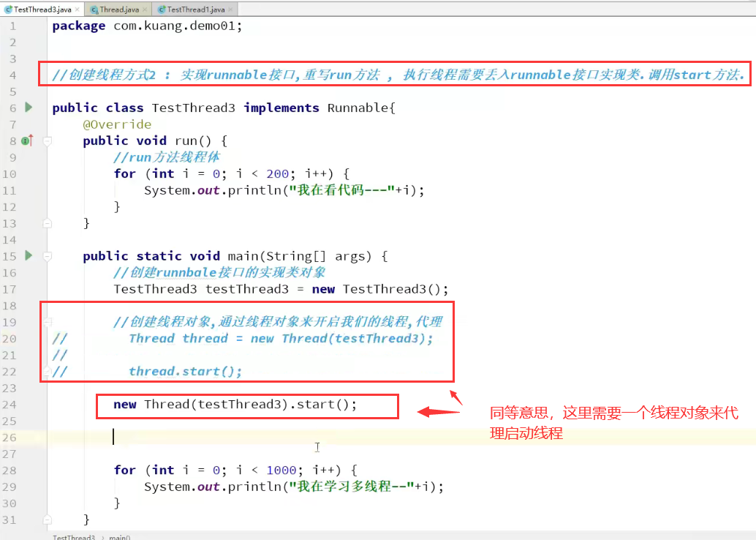This screenshot has height=540, width=756.
Task: Click 'String[] args' parameter in main
Action: (319, 256)
